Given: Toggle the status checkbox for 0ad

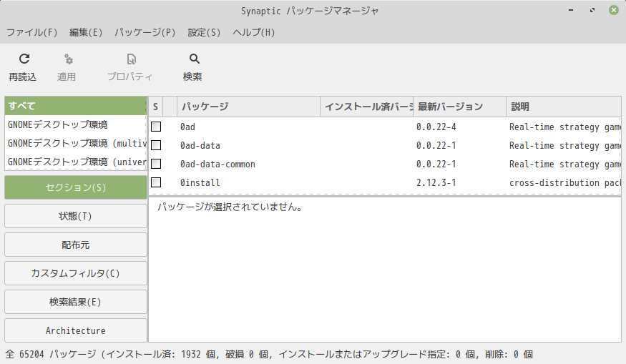Looking at the screenshot, I should pos(156,127).
